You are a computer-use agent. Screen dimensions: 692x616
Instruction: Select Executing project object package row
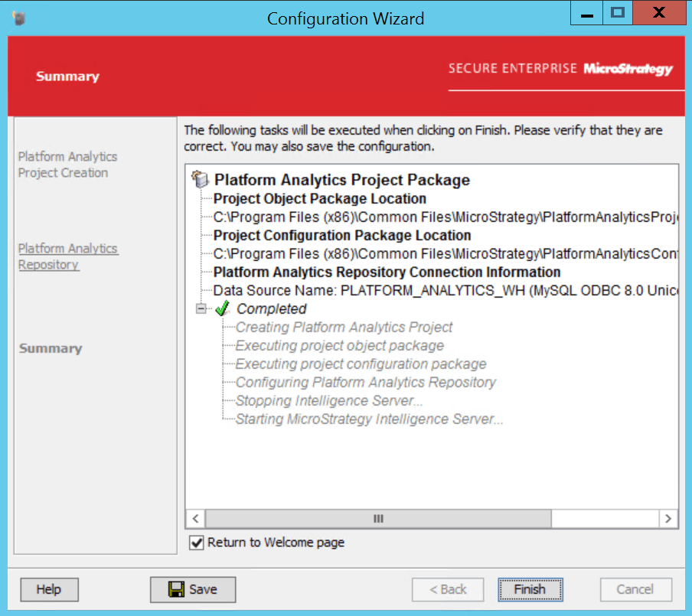coord(339,346)
